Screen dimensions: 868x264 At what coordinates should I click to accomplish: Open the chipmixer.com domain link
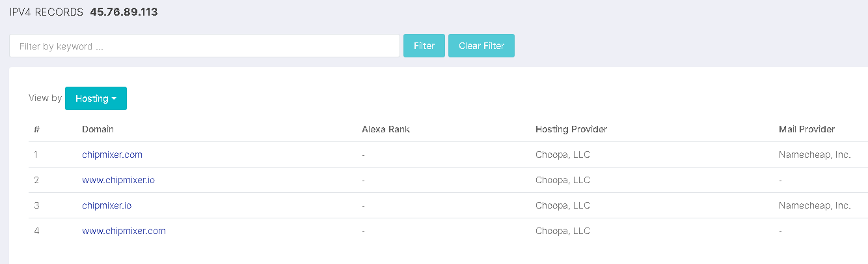[112, 154]
